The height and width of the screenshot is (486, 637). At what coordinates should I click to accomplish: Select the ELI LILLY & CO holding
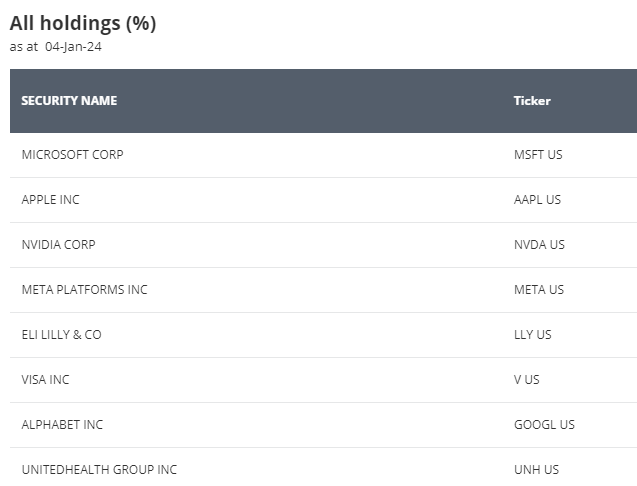pos(61,335)
